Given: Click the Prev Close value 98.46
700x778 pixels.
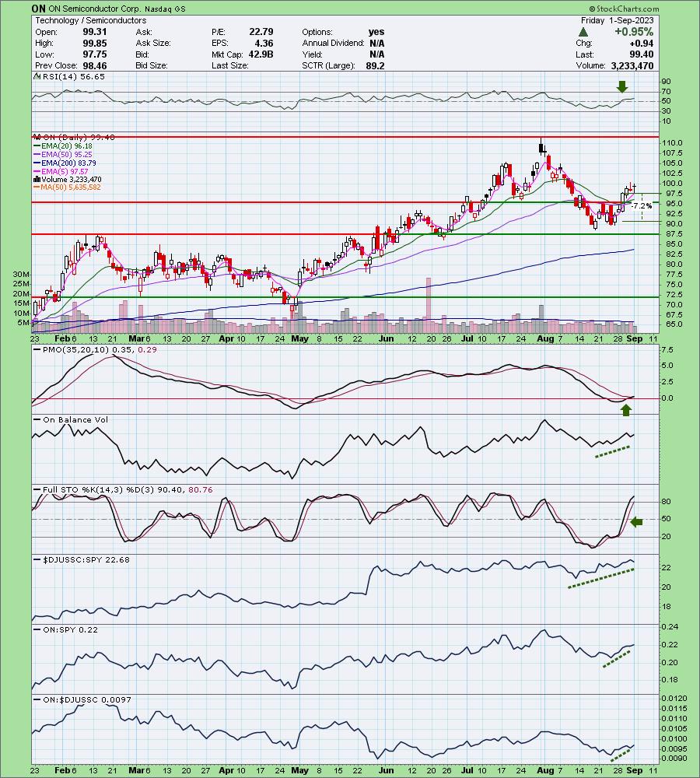Looking at the screenshot, I should click(95, 65).
